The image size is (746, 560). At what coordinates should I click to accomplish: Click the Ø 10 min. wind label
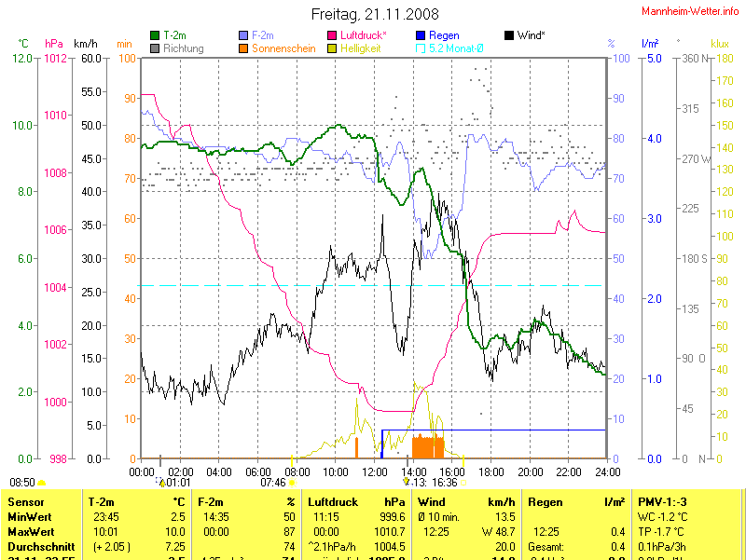[x=438, y=517]
